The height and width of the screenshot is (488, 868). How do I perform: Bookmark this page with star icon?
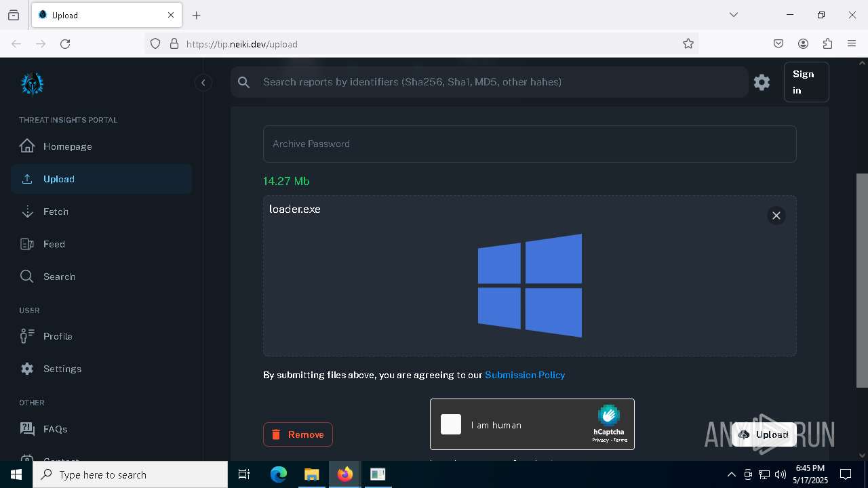click(x=688, y=43)
